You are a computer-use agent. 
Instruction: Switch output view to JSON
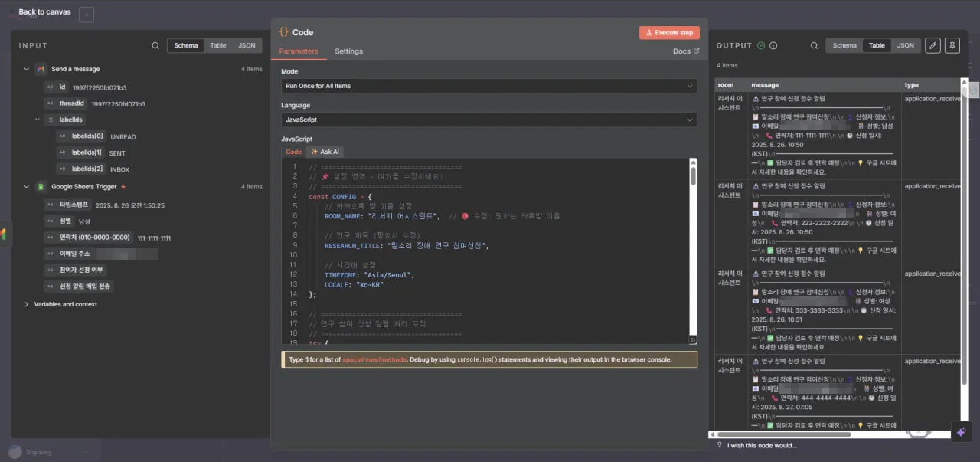point(905,45)
